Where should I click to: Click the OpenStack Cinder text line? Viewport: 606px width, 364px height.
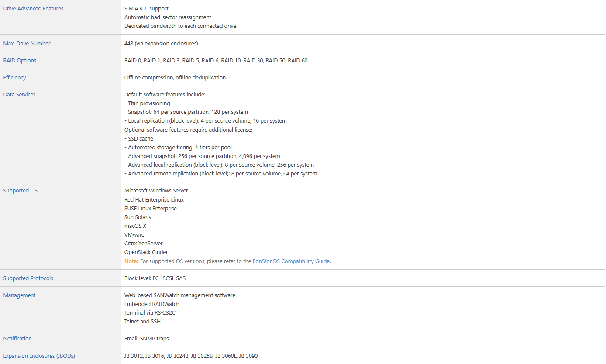[x=146, y=252]
